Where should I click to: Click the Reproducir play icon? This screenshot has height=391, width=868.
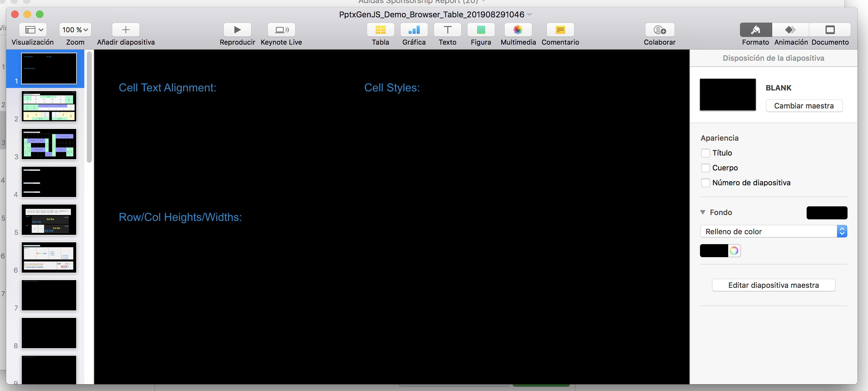tap(237, 30)
